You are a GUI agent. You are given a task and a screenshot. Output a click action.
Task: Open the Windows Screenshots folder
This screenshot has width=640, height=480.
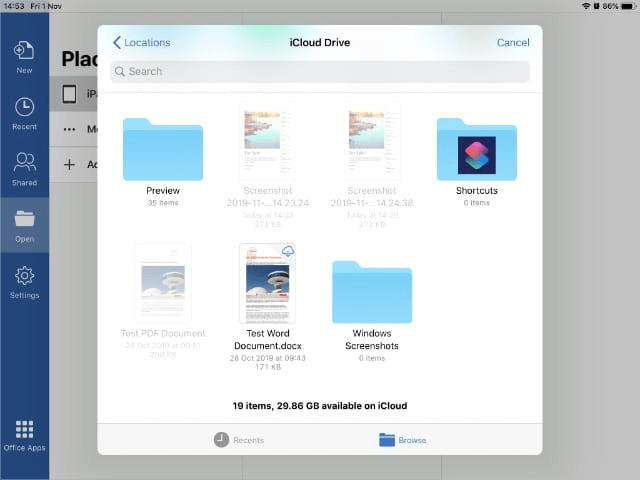pos(372,292)
